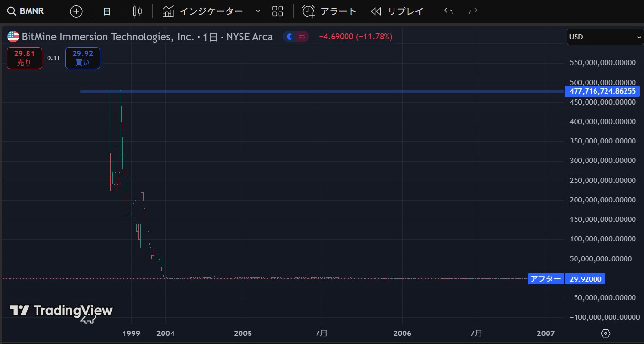Screen dimensions: 644x344
Task: Start bar replay with リプレイ
Action: (397, 11)
